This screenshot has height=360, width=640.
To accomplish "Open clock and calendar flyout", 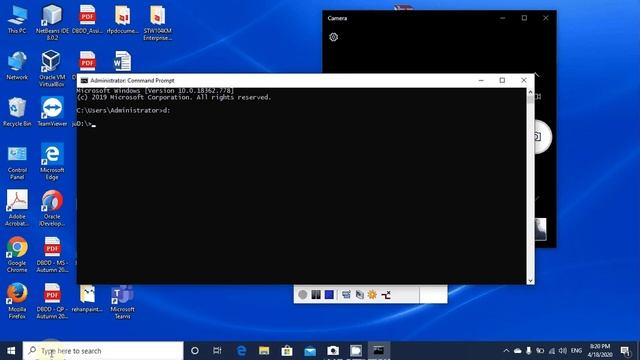I will pyautogui.click(x=600, y=351).
